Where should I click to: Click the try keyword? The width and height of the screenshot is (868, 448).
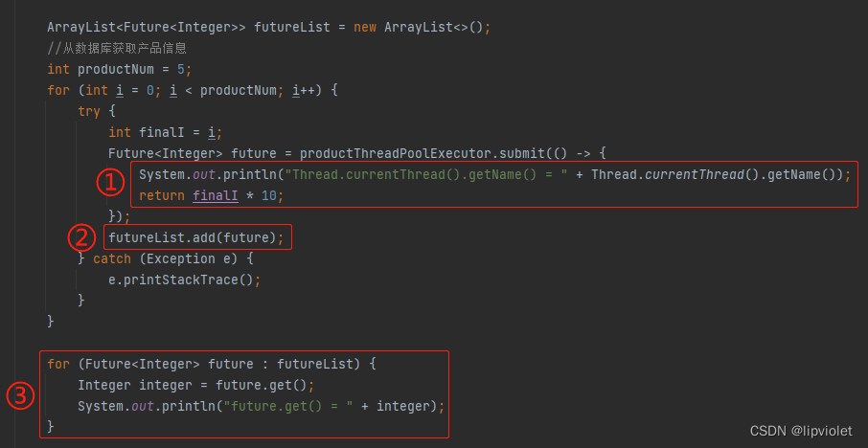pos(89,111)
